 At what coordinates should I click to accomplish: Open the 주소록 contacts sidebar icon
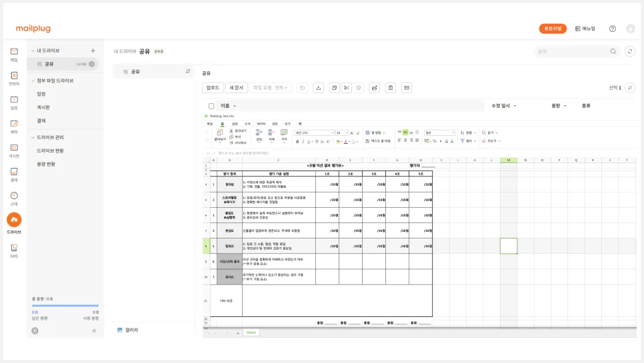(14, 78)
